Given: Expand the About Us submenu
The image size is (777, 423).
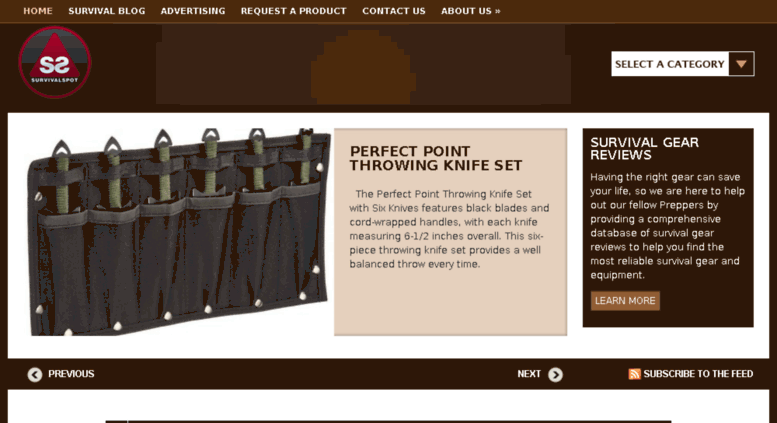Looking at the screenshot, I should pos(471,11).
